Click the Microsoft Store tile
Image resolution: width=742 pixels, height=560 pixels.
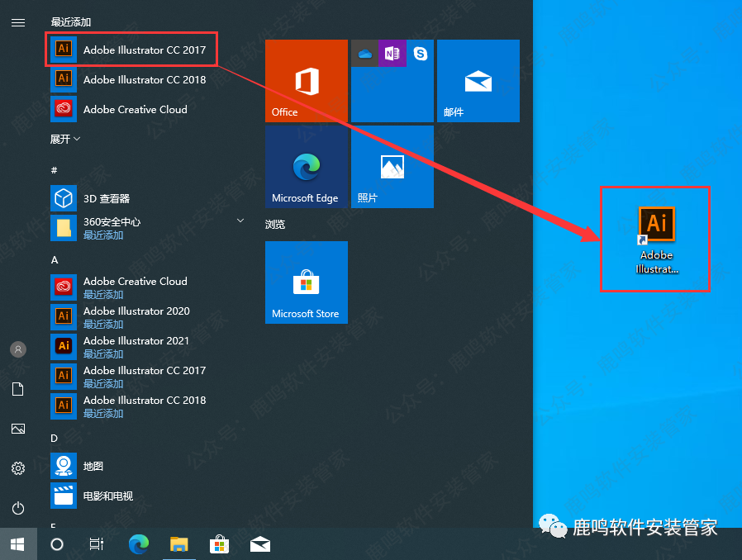[306, 282]
